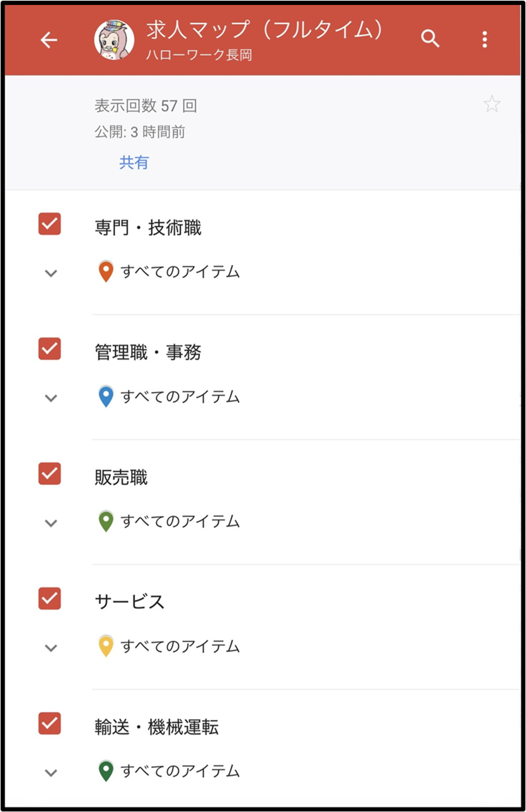Screen dimensions: 526x812
Task: Click the orange pin under 専門・技術職
Action: [x=106, y=271]
